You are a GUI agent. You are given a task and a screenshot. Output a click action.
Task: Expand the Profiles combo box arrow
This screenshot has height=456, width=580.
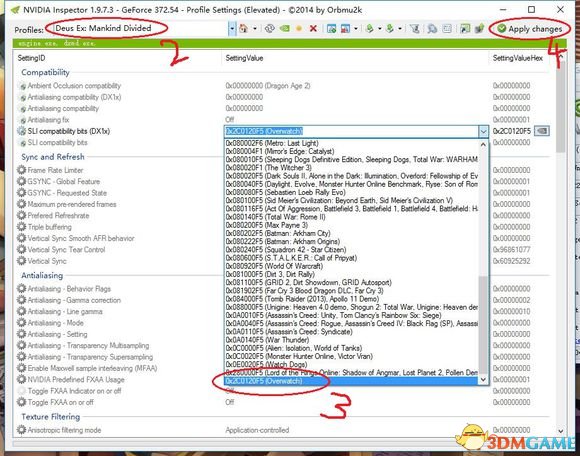[232, 28]
